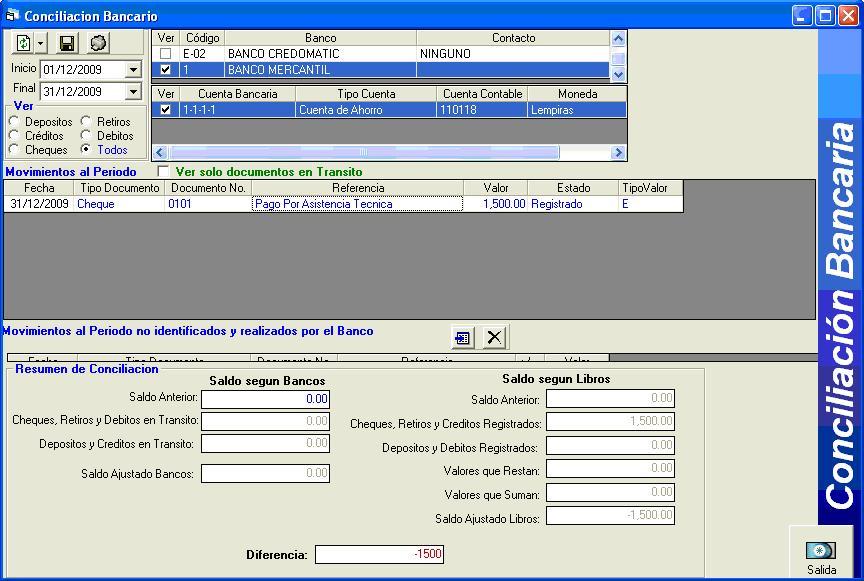Viewport: 864px width, 581px height.
Task: Open the refresh icon's dropdown arrow
Action: tap(40, 43)
